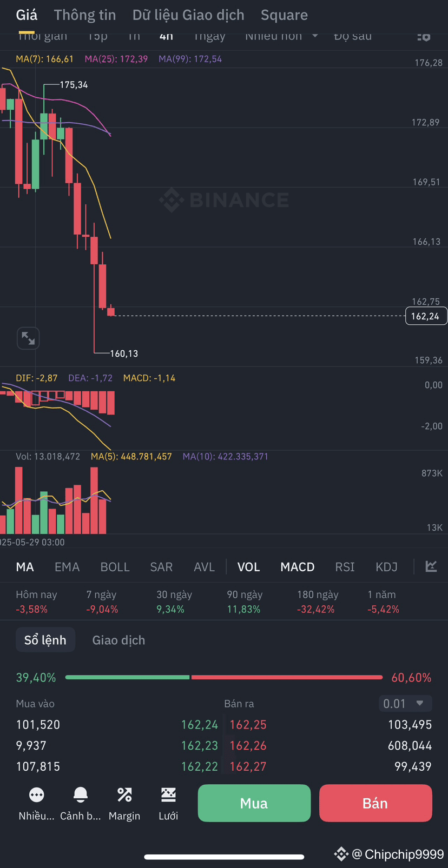Toggle the MACD indicator

click(x=298, y=567)
